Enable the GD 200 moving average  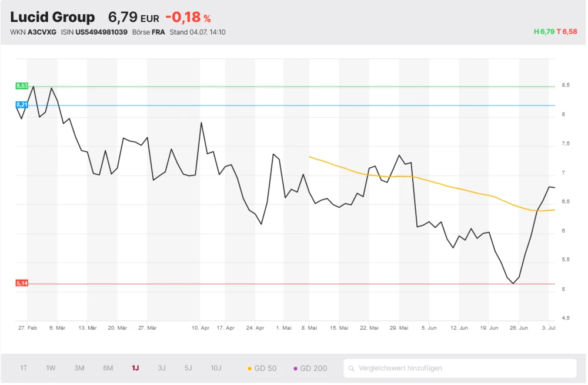tap(310, 369)
